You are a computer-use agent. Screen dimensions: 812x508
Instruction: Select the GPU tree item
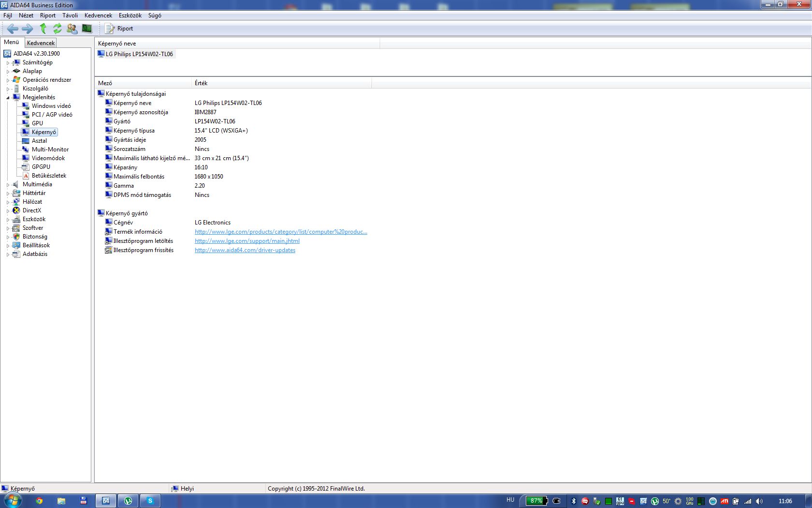pyautogui.click(x=37, y=123)
